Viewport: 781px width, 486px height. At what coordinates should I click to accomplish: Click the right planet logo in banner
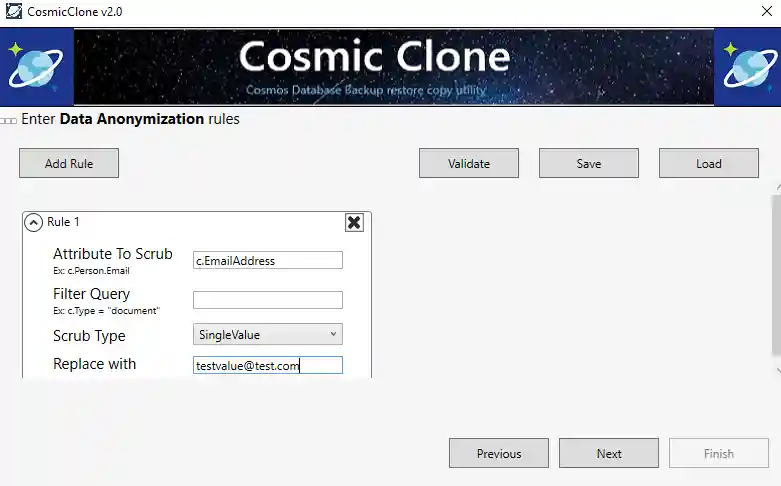(748, 67)
